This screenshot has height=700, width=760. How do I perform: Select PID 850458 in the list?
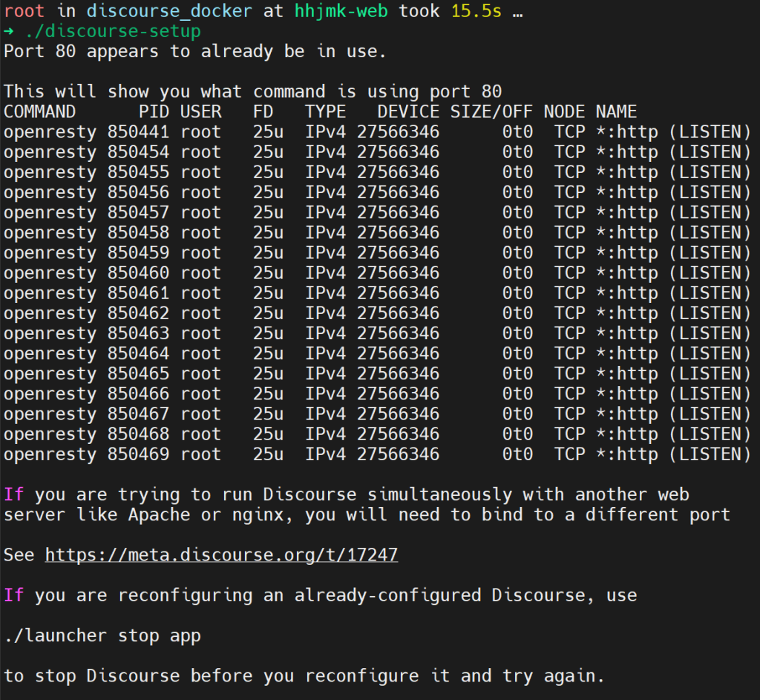pos(138,232)
